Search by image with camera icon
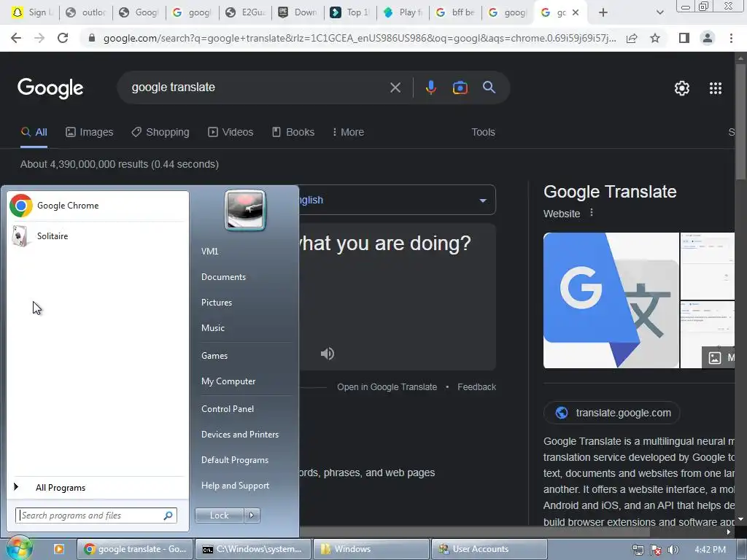The image size is (747, 560). click(460, 87)
